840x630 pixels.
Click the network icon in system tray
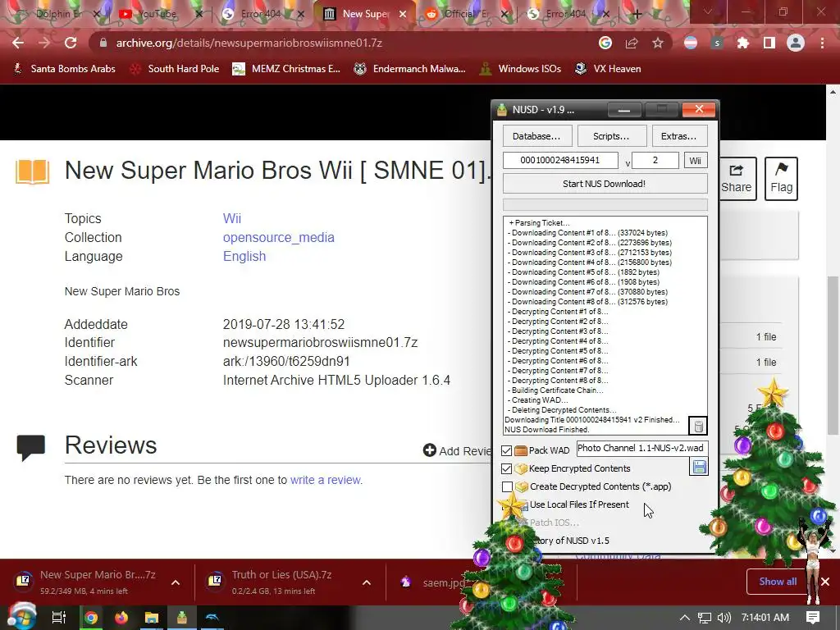(705, 618)
